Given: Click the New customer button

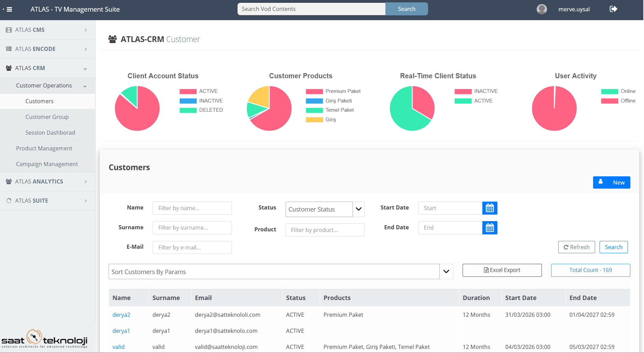Looking at the screenshot, I should pyautogui.click(x=612, y=182).
